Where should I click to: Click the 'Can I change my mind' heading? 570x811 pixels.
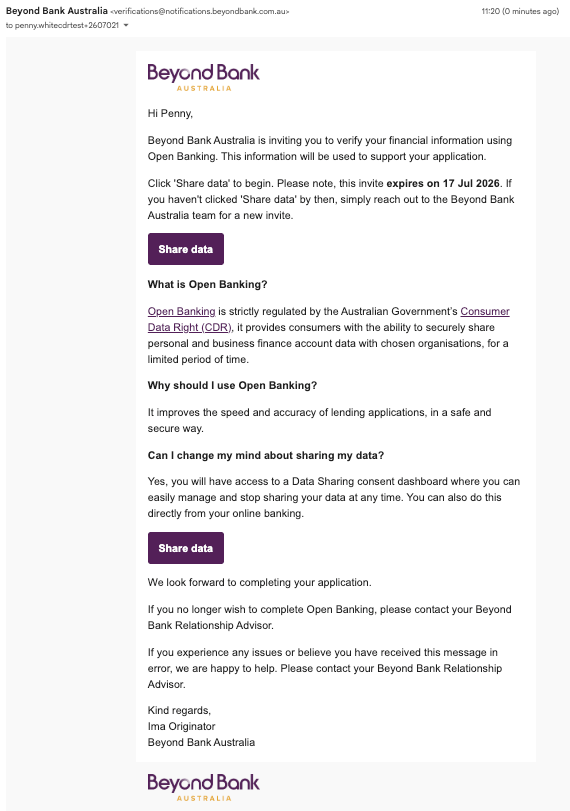click(266, 455)
